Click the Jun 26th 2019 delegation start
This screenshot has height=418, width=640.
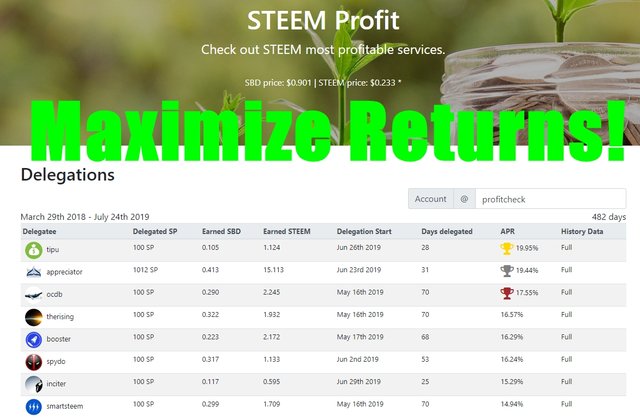tap(359, 247)
